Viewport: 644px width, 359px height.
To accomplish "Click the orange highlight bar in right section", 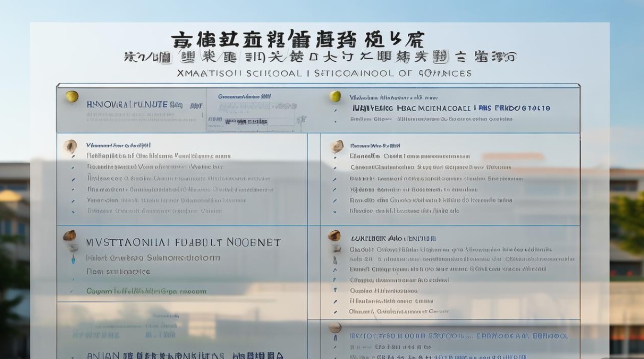I will point(513,157).
